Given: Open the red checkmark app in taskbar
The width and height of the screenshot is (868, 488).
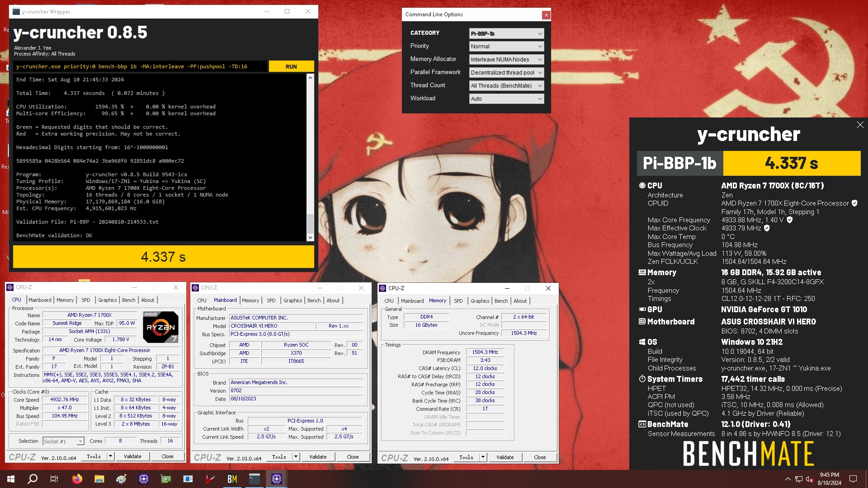Looking at the screenshot, I should coord(210,479).
